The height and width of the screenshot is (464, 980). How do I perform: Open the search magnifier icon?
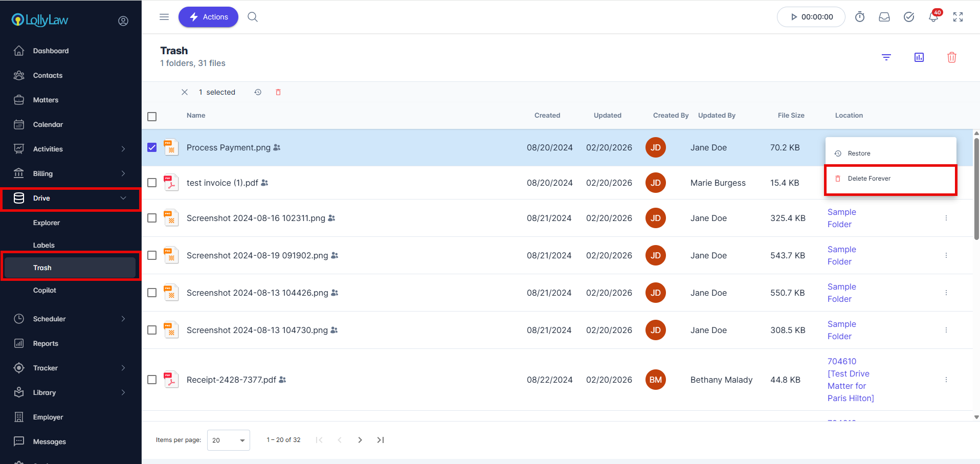tap(253, 17)
